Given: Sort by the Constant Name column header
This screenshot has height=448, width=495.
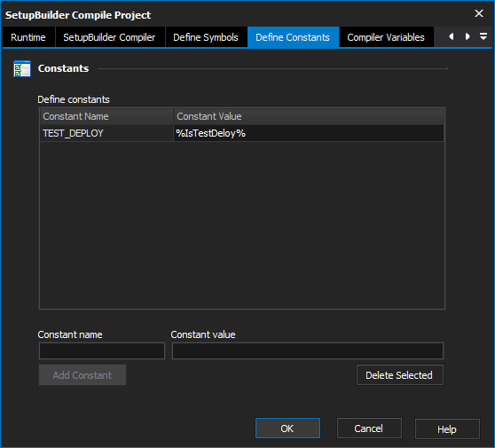Looking at the screenshot, I should coord(106,116).
